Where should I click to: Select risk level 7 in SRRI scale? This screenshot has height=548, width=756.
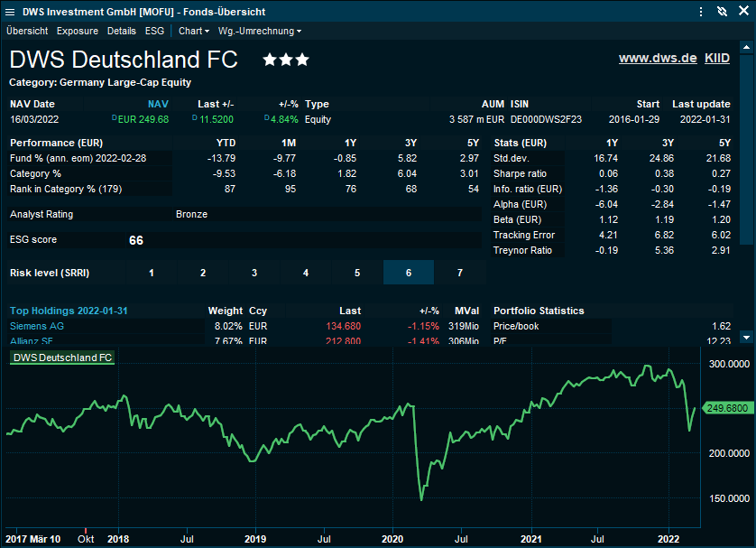tap(460, 273)
